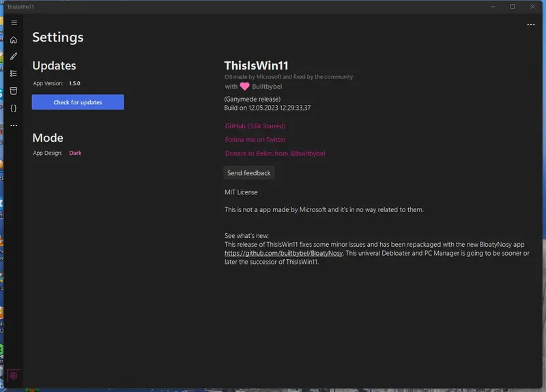This screenshot has height=392, width=546.
Task: Click the MIT License text
Action: (x=241, y=192)
